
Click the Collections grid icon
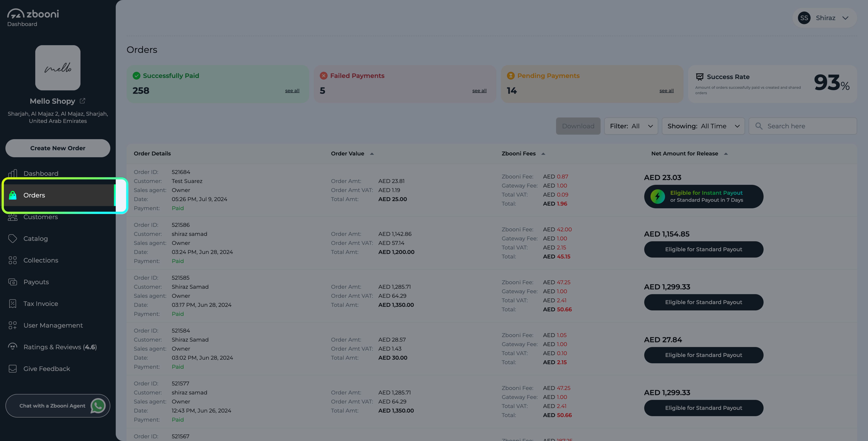(13, 260)
